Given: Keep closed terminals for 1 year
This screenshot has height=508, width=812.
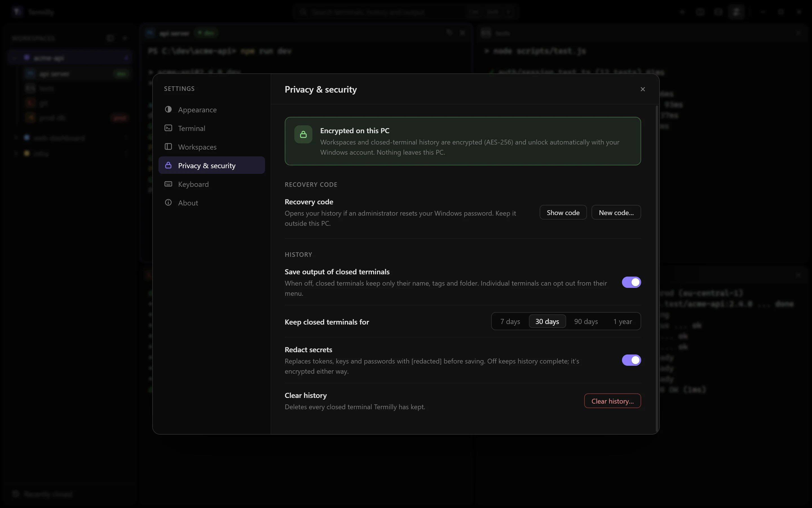Looking at the screenshot, I should tap(623, 321).
